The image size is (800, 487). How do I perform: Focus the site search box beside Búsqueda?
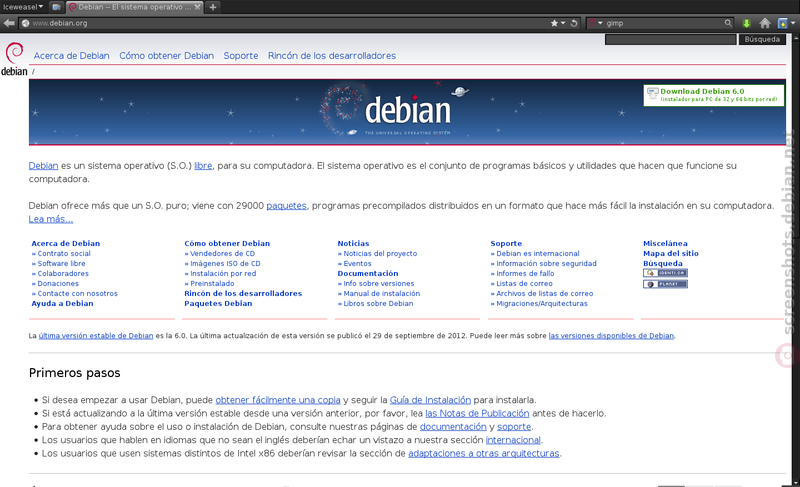click(670, 39)
